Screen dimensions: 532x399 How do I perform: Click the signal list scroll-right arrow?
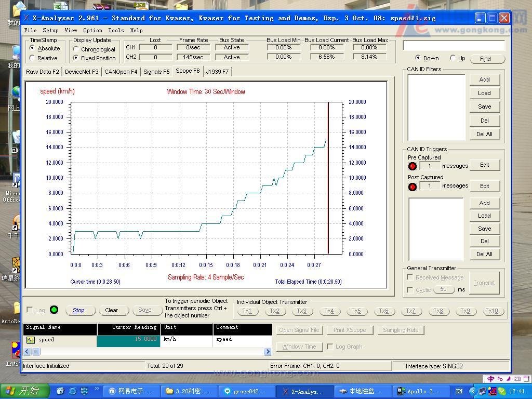(x=268, y=352)
